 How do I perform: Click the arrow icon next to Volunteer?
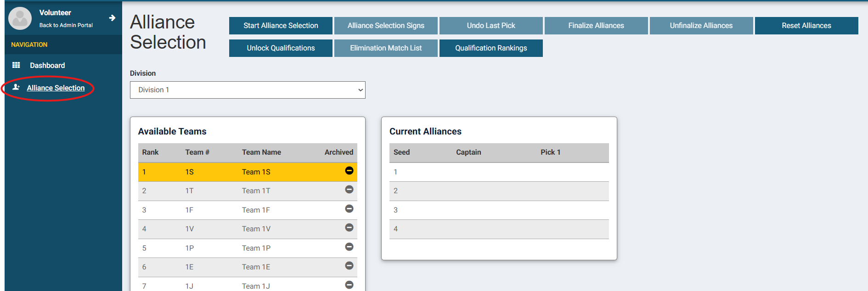(x=112, y=18)
